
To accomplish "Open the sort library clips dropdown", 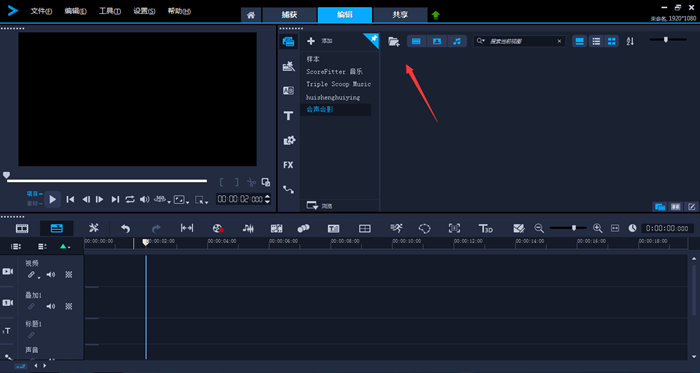I will point(630,41).
